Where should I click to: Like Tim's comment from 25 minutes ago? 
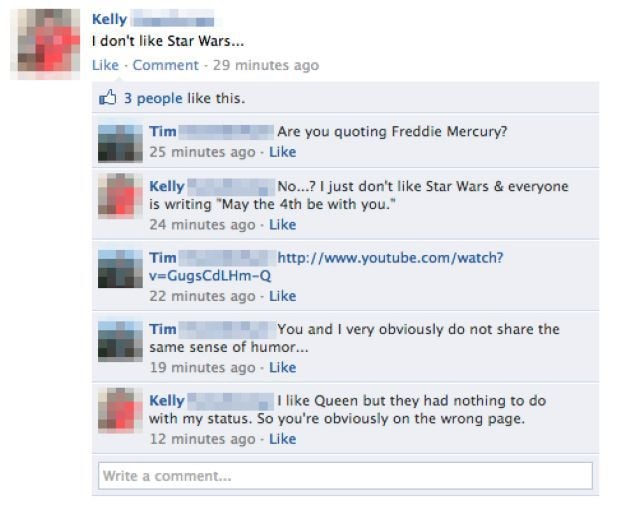click(282, 152)
